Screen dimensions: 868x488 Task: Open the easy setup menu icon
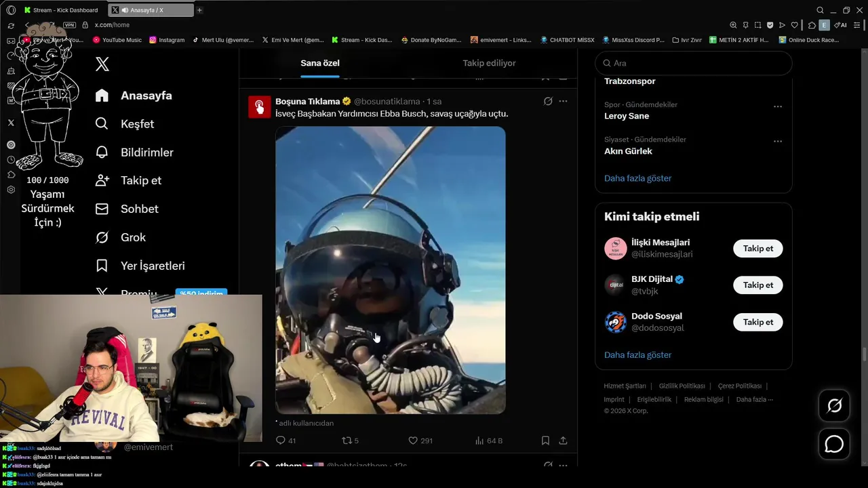(x=857, y=25)
